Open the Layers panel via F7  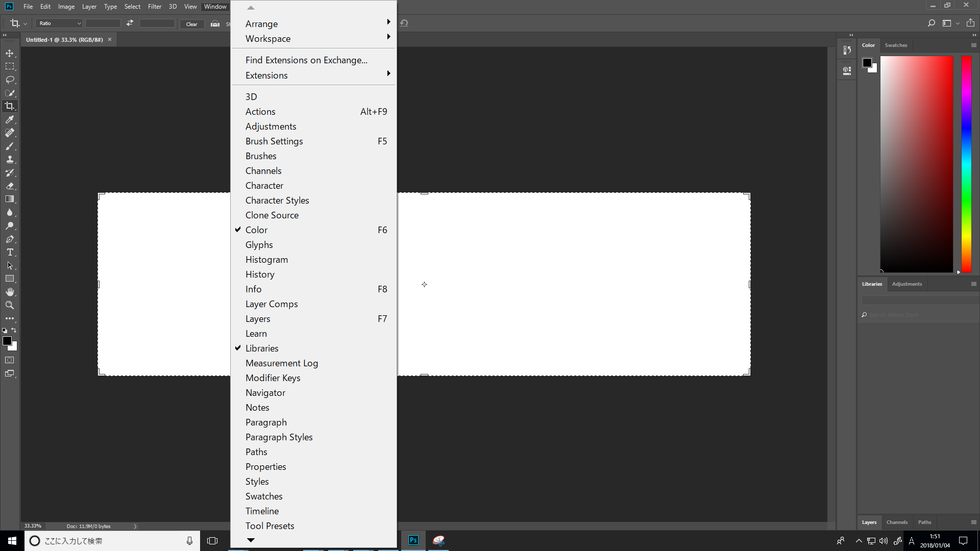[258, 318]
